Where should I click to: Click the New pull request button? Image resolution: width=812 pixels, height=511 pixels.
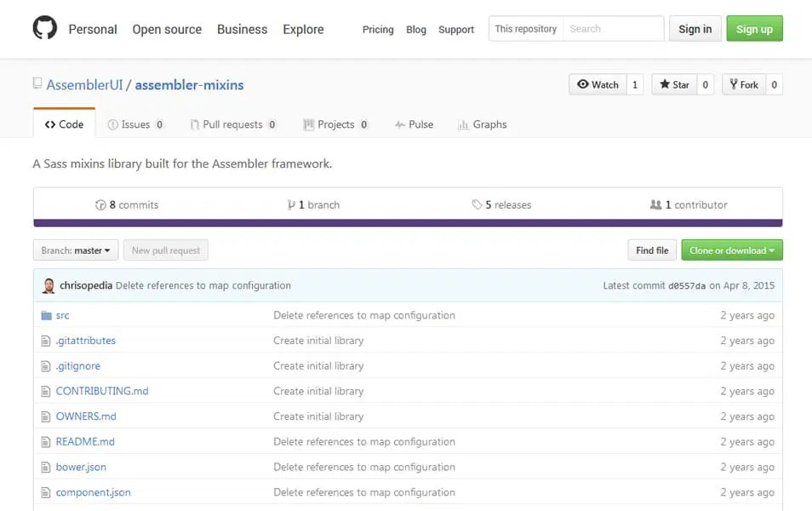(x=166, y=250)
